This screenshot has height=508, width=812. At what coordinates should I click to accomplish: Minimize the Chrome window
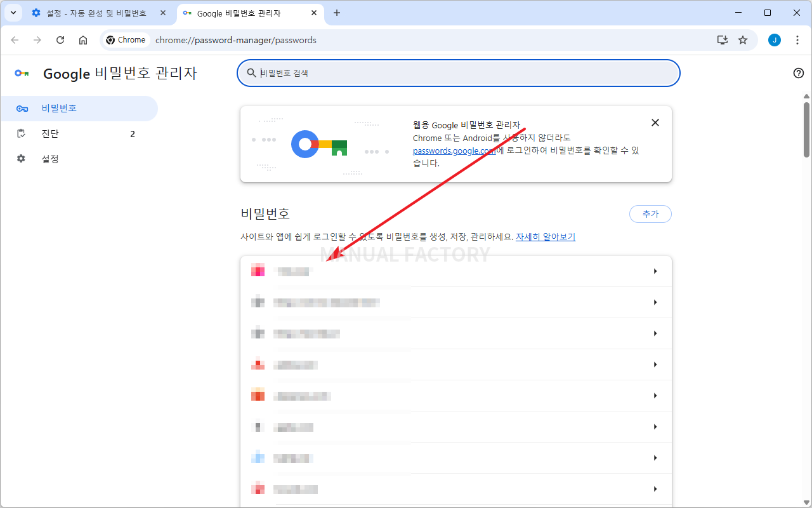point(738,13)
